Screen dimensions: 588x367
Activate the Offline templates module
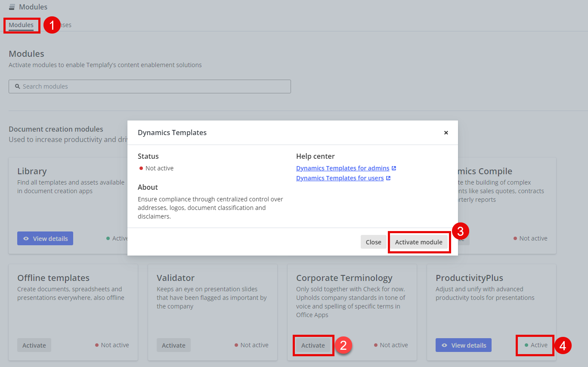click(x=34, y=345)
